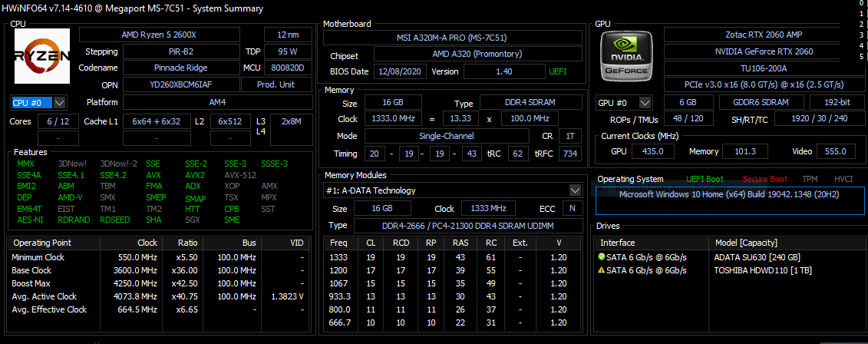Click the 1.40 BIOS version value

tap(504, 71)
